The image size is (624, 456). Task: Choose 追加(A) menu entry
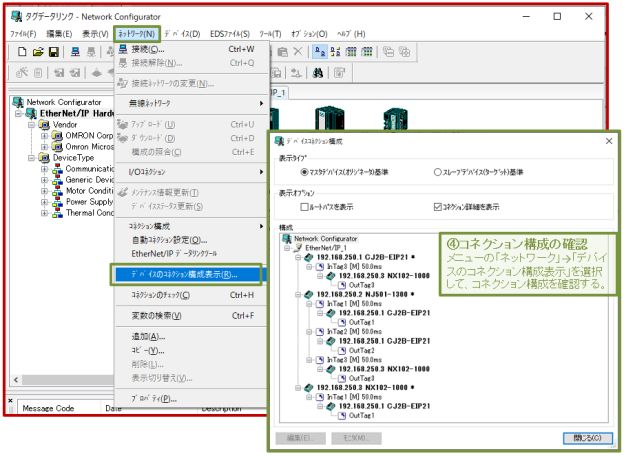[191, 337]
